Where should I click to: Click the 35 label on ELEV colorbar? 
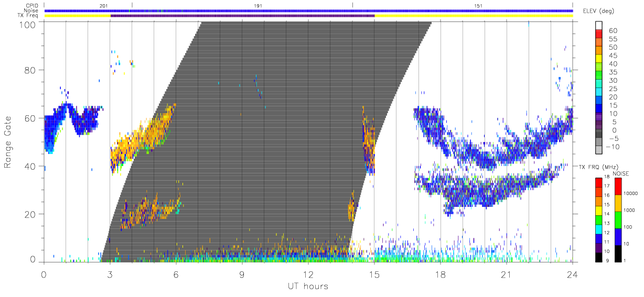613,72
